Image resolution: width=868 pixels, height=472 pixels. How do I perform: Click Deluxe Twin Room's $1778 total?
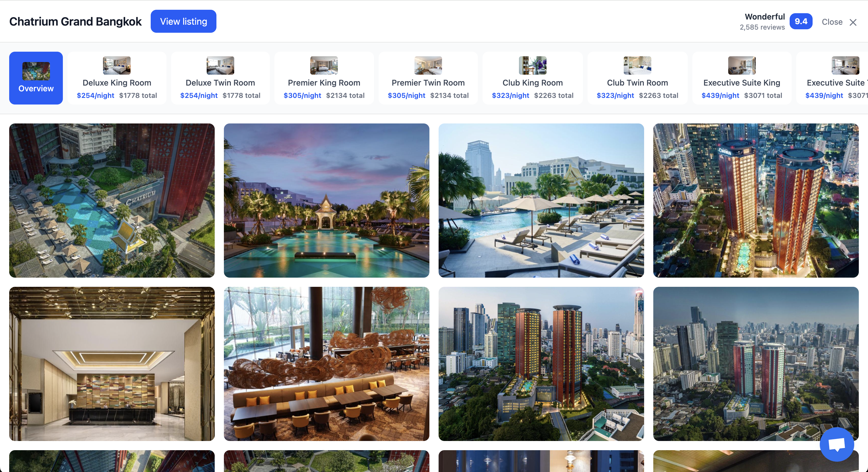[242, 95]
